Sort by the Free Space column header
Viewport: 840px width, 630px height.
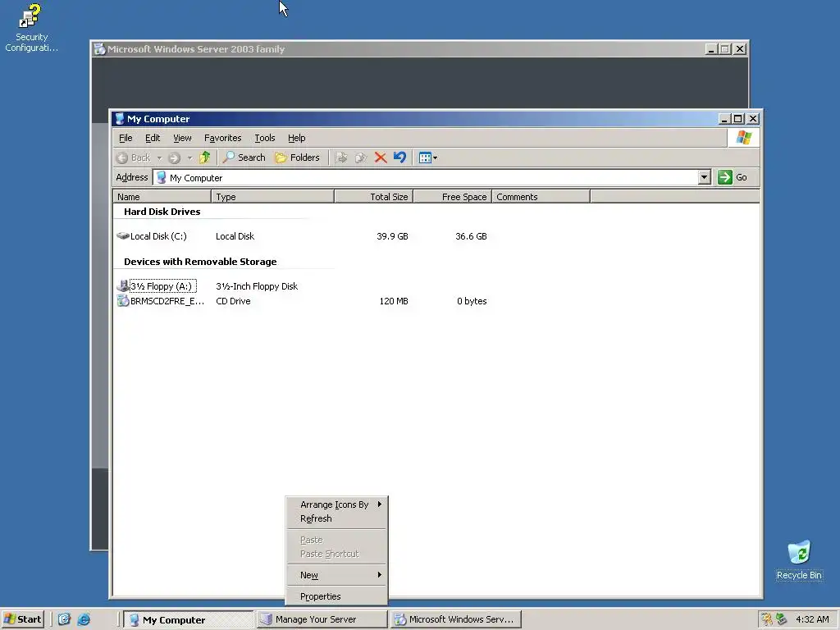[x=453, y=197]
